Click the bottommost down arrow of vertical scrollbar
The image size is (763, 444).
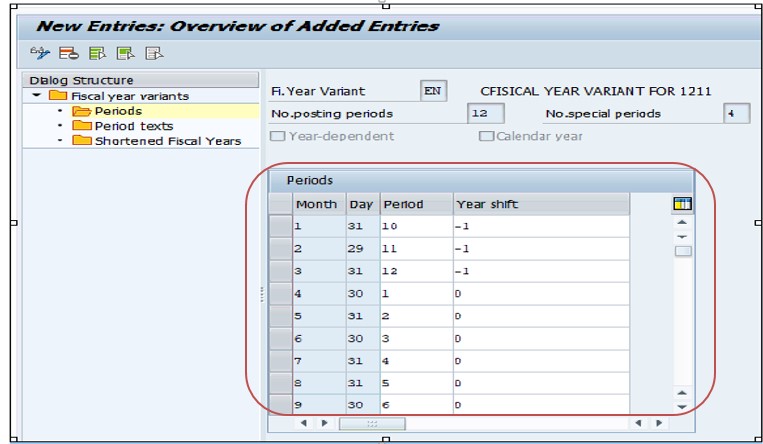tap(682, 407)
